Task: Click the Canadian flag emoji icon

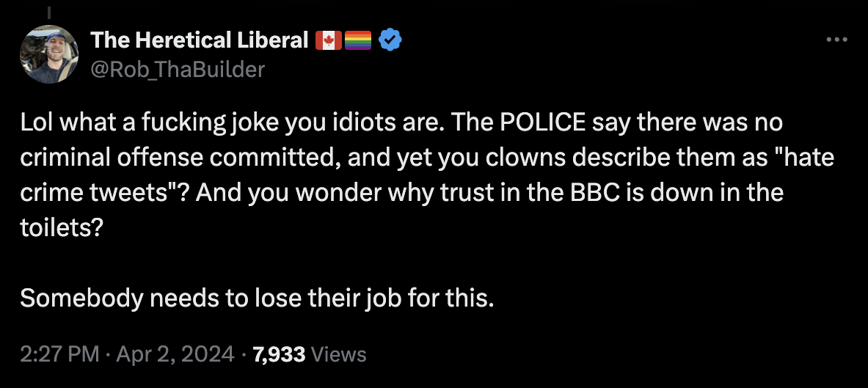Action: (x=328, y=40)
